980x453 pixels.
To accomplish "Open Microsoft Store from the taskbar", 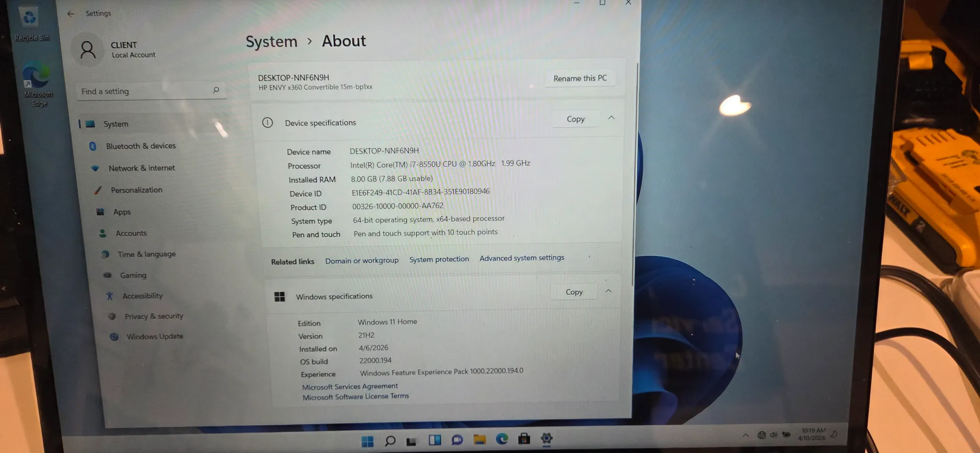I will (524, 438).
